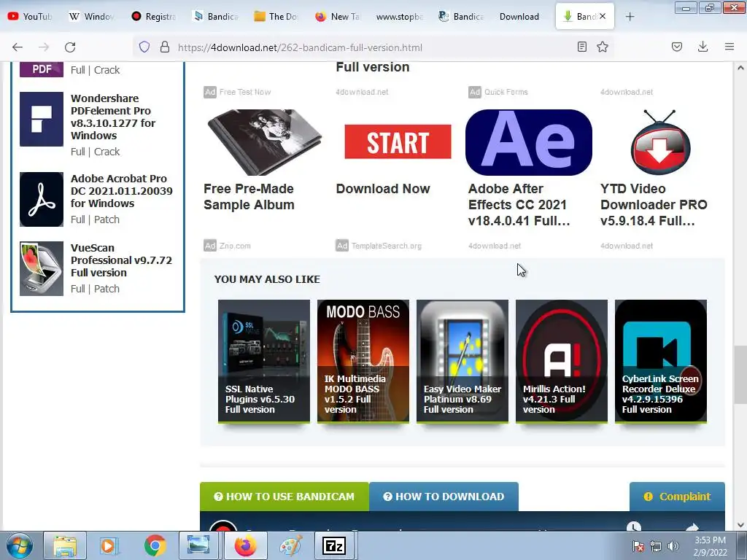747x560 pixels.
Task: Toggle reader view icon
Action: coord(581,47)
